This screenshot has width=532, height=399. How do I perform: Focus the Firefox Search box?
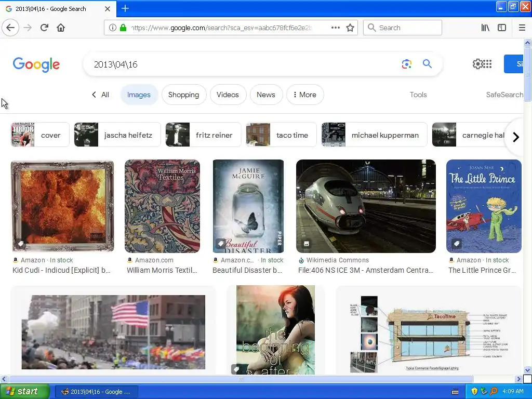pos(403,28)
